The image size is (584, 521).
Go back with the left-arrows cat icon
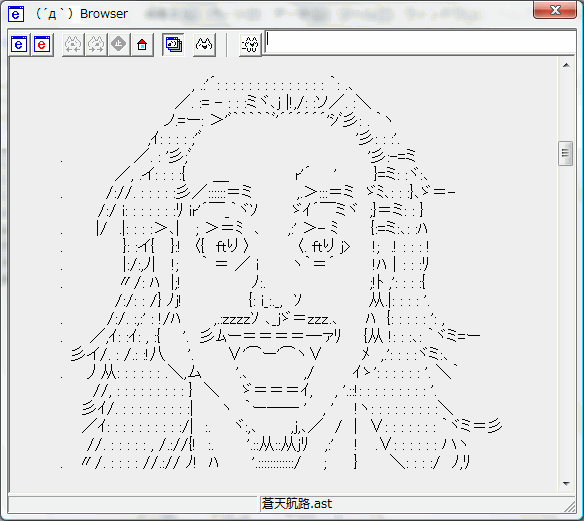coord(73,45)
